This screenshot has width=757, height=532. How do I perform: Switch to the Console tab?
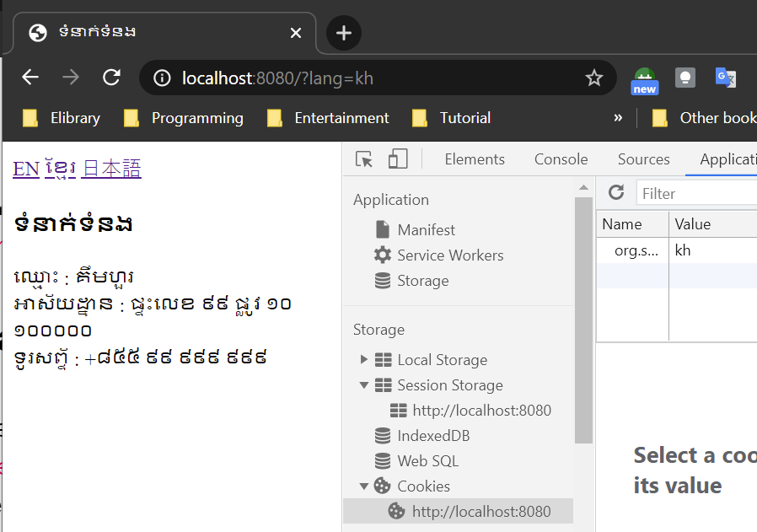[561, 159]
